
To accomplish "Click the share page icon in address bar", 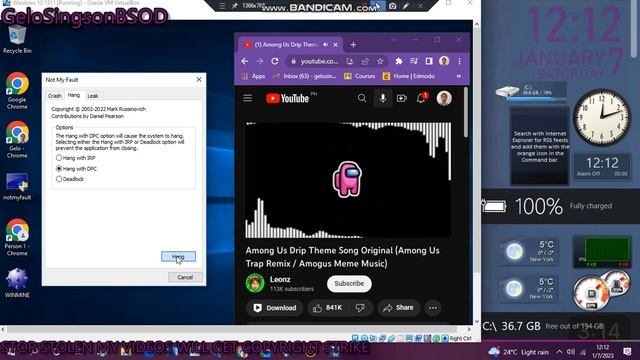I will point(365,61).
